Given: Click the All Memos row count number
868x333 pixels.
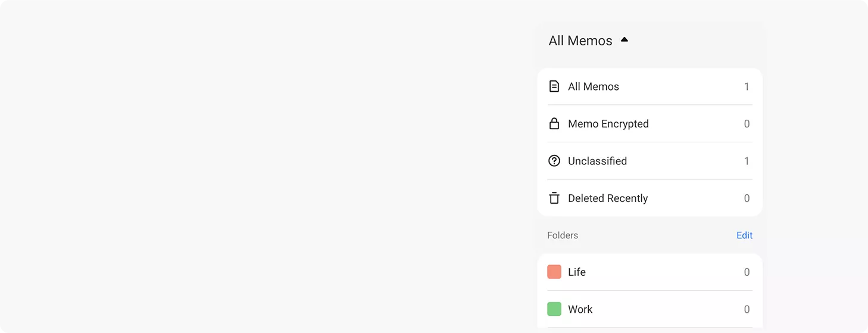Looking at the screenshot, I should 747,86.
